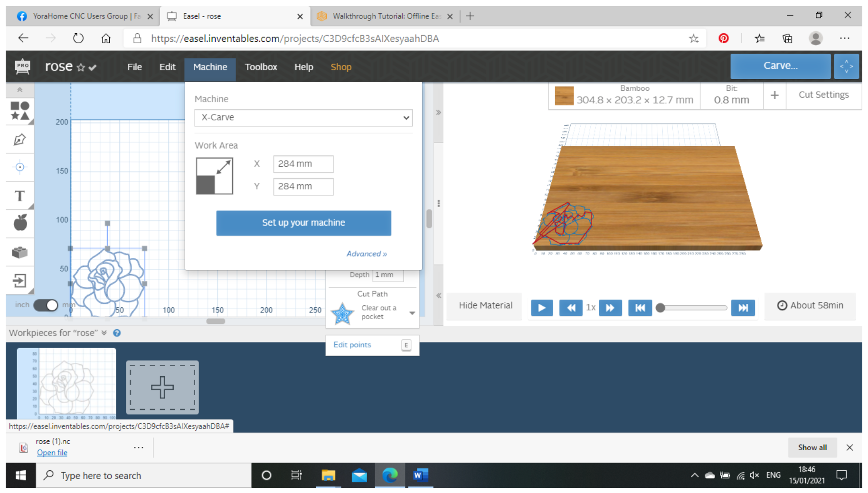Open Mail app from the taskbar
Viewport: 868px width, 493px height.
[359, 475]
